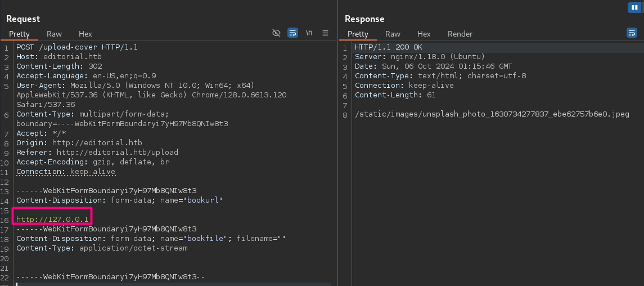The image size is (644, 286).
Task: Switch to the Response Hex tab
Action: [x=424, y=34]
